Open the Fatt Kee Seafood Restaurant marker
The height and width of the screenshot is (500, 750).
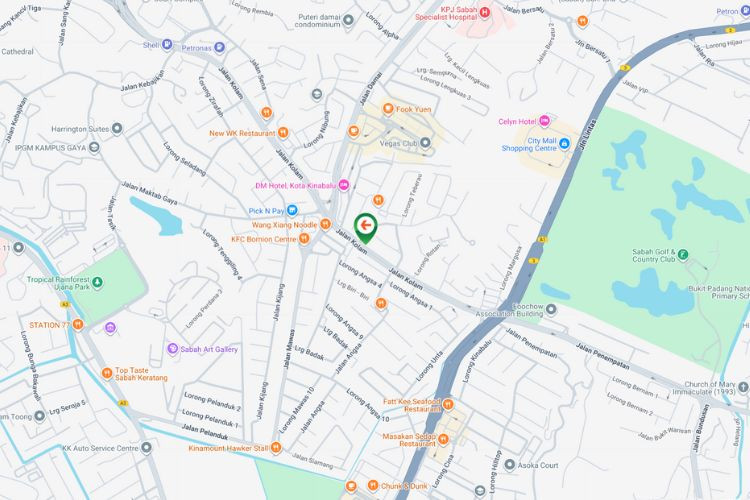coord(448,405)
